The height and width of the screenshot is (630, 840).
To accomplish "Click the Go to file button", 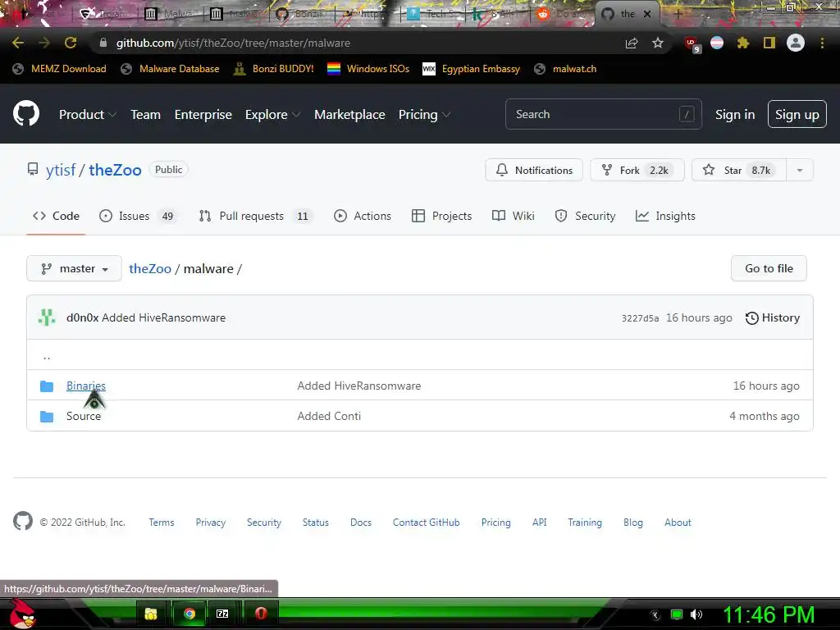I will [769, 268].
